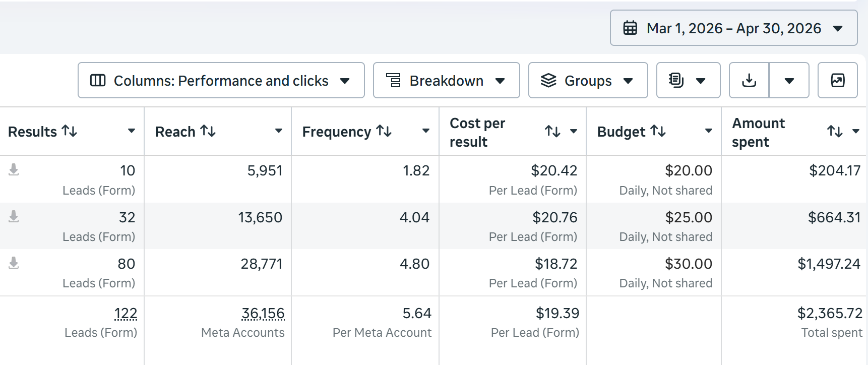Select frequency value 4.04

click(x=415, y=217)
